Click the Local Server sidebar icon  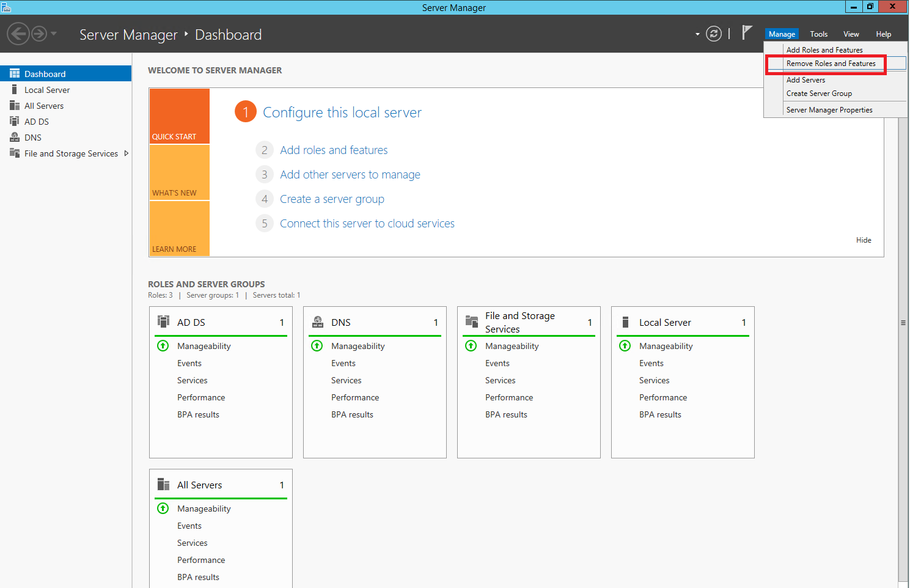pyautogui.click(x=14, y=89)
